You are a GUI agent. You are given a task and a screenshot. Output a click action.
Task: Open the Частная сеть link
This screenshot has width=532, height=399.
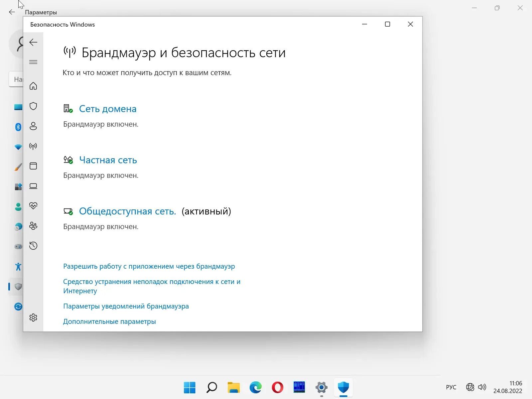(108, 160)
